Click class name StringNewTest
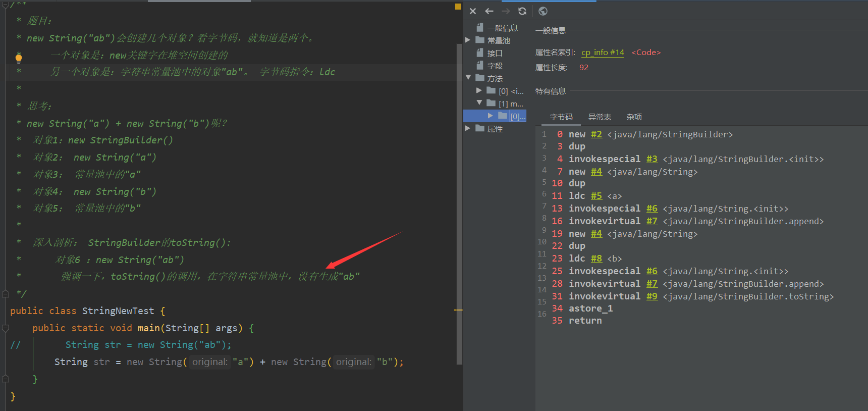Viewport: 868px width, 411px height. coord(118,311)
